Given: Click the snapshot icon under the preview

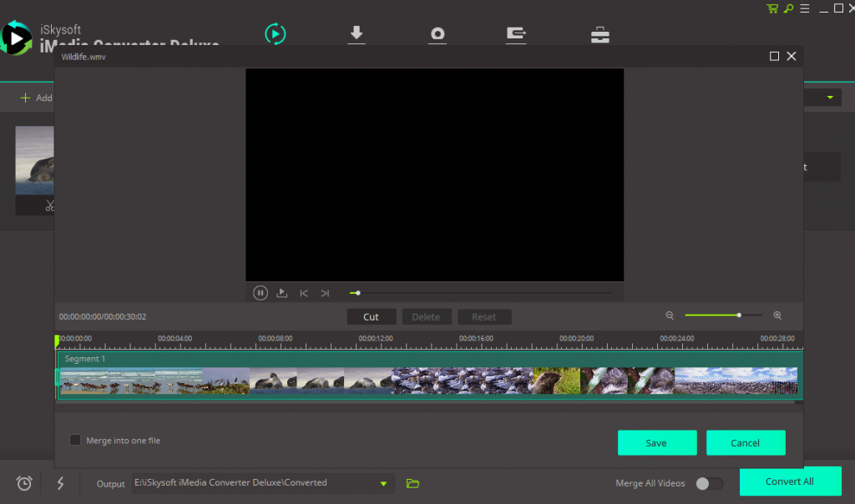Looking at the screenshot, I should point(281,293).
